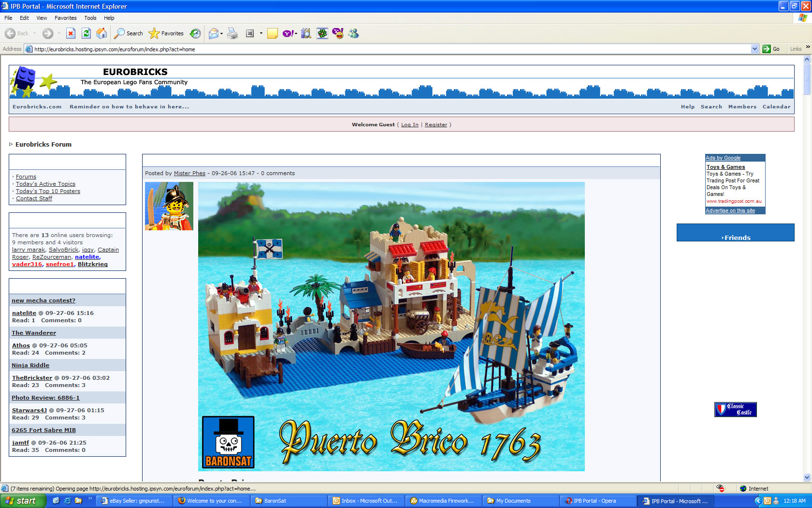
Task: Open Windows Messenger from the toolbar
Action: [x=353, y=33]
